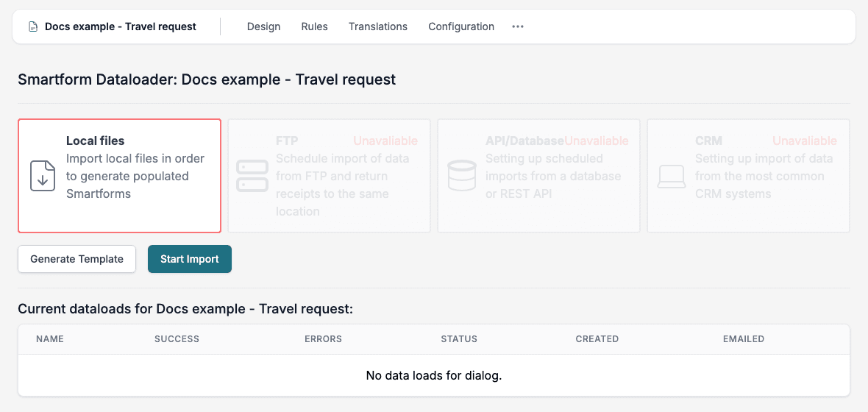This screenshot has height=412, width=868.
Task: Click the Smartform Dataloader page heading
Action: 207,79
